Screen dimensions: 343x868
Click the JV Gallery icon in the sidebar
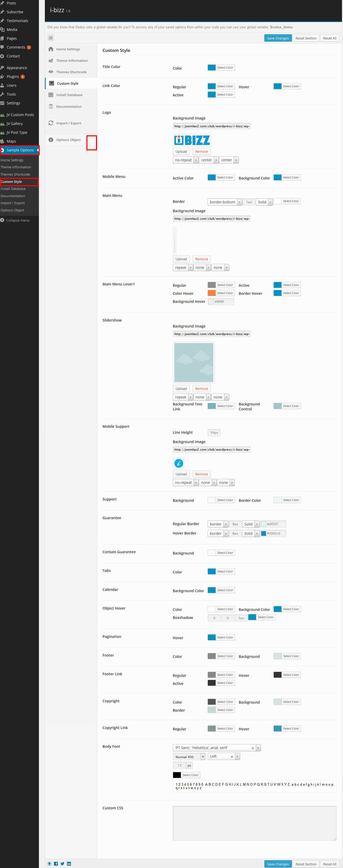click(2, 124)
